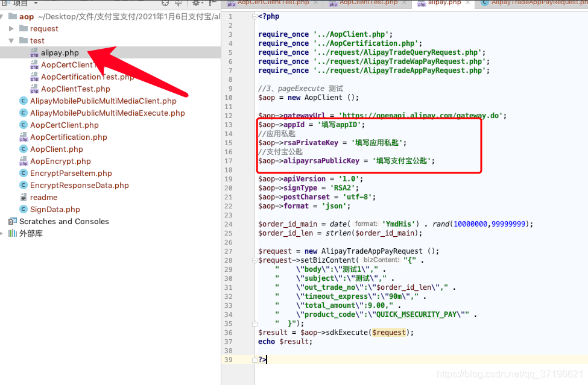Click the PHP file icon next to AopCertification.php
The width and height of the screenshot is (588, 385).
pyautogui.click(x=24, y=137)
